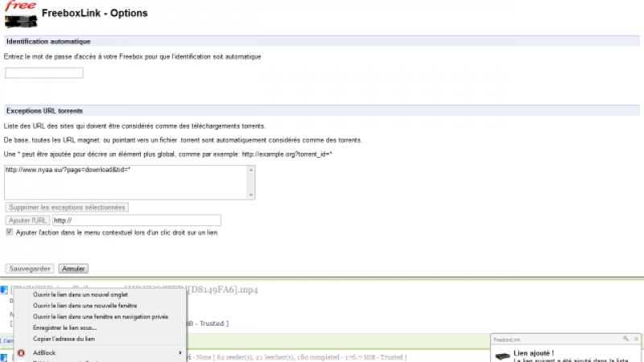Close the FreeboxLink notification popup
The height and width of the screenshot is (362, 644).
(636, 339)
